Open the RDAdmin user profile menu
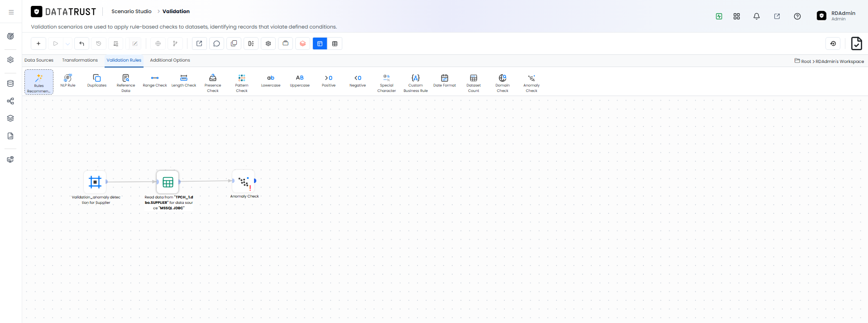The height and width of the screenshot is (323, 868). 836,16
